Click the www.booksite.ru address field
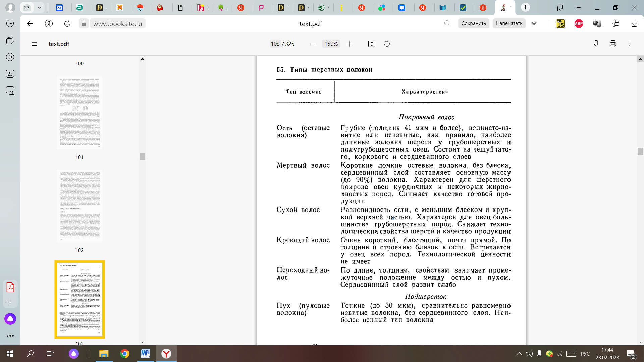Screen dimensions: 644x362 [117, 24]
